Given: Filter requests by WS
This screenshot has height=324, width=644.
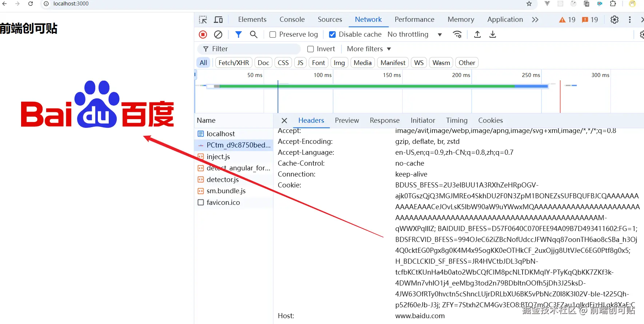Looking at the screenshot, I should click(419, 63).
